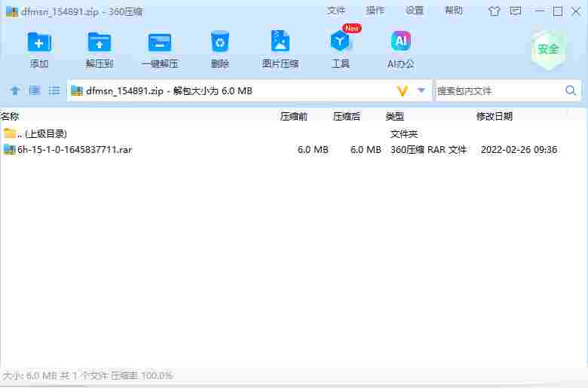Open the skin (shirt) icon in the title bar
This screenshot has width=588, height=388.
[x=495, y=11]
